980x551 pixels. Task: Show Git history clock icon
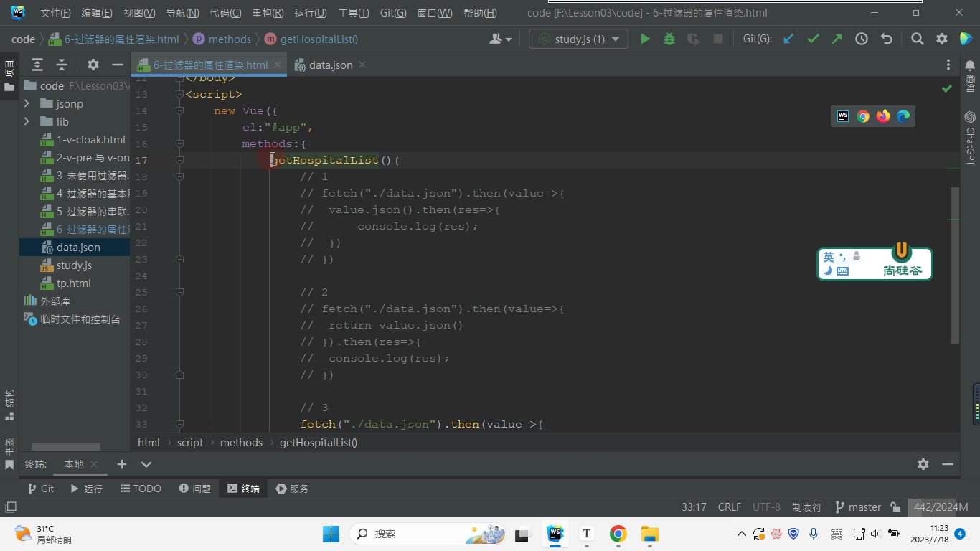pyautogui.click(x=862, y=39)
